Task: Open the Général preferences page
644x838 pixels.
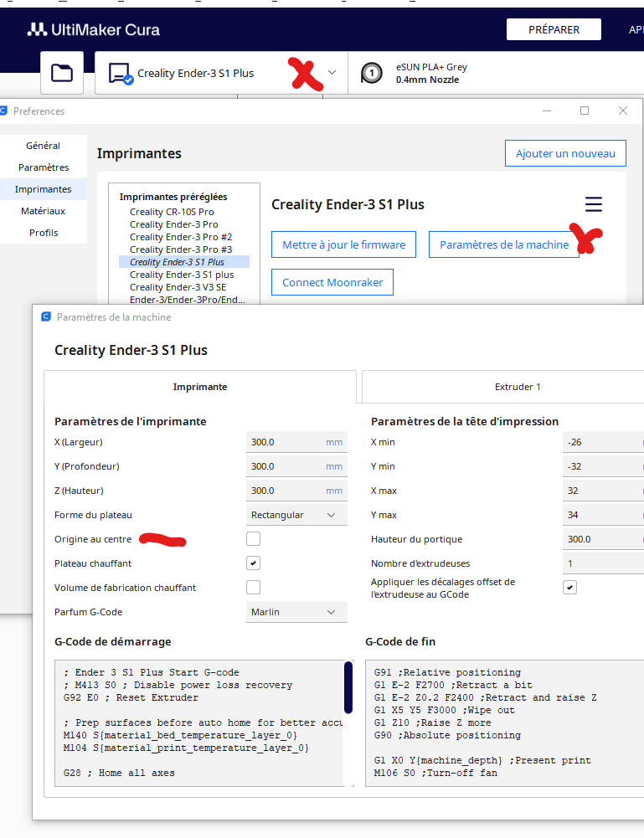Action: [x=44, y=146]
